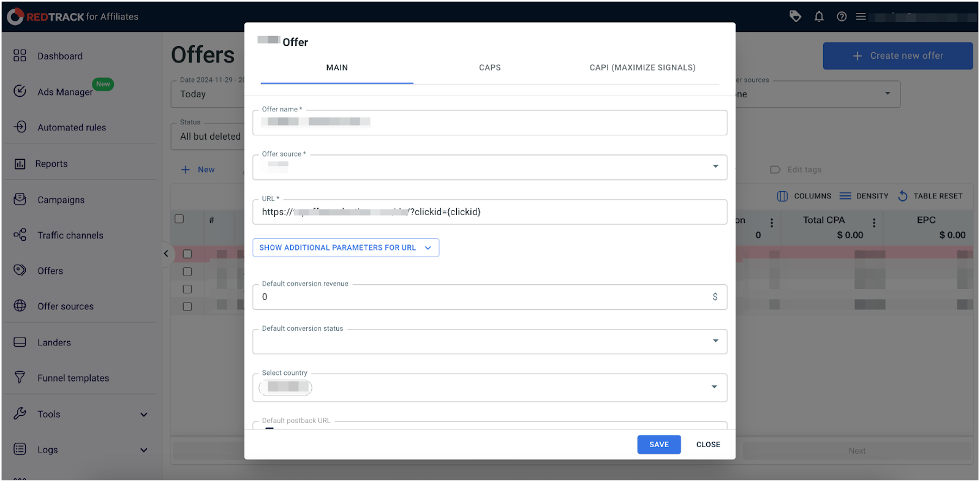Check the first row checkbox in offers table
This screenshot has width=980, height=482.
(187, 254)
